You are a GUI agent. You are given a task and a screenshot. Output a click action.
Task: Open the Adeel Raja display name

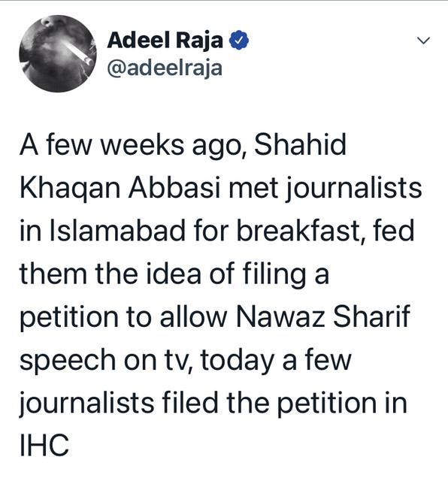(x=165, y=40)
